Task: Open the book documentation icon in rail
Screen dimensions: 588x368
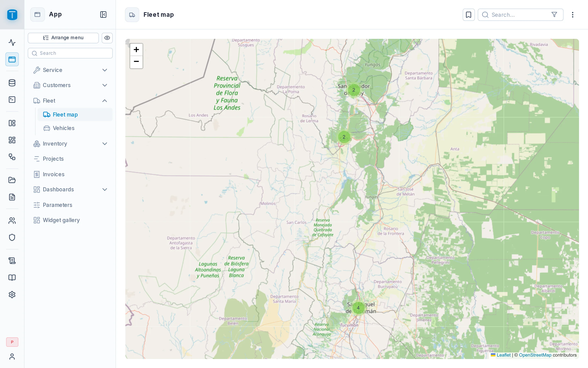Action: (x=12, y=278)
